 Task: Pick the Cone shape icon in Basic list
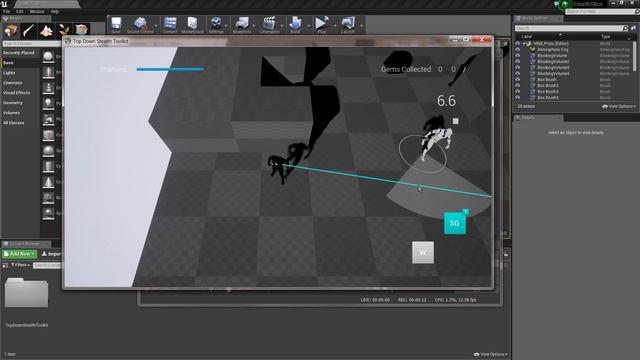click(x=48, y=182)
